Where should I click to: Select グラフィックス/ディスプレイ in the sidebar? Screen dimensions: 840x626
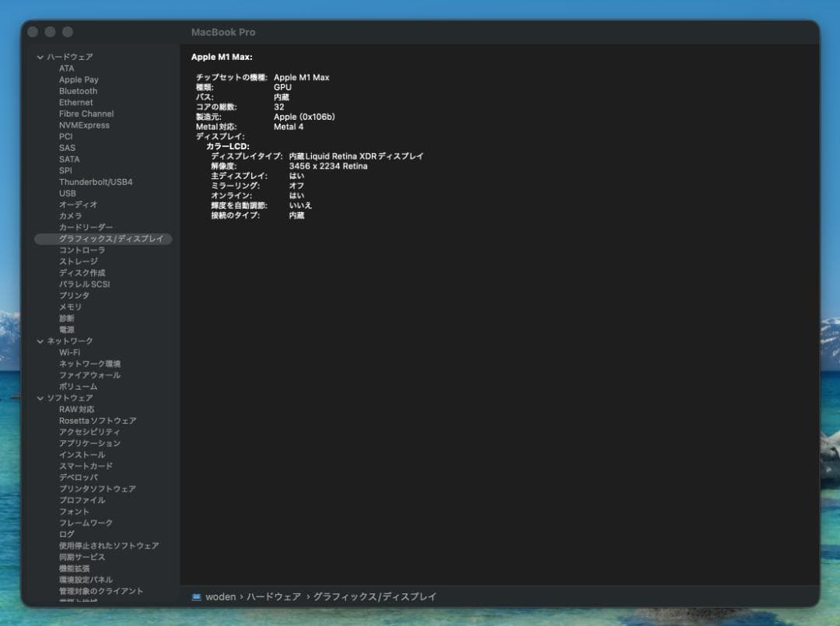(x=103, y=239)
